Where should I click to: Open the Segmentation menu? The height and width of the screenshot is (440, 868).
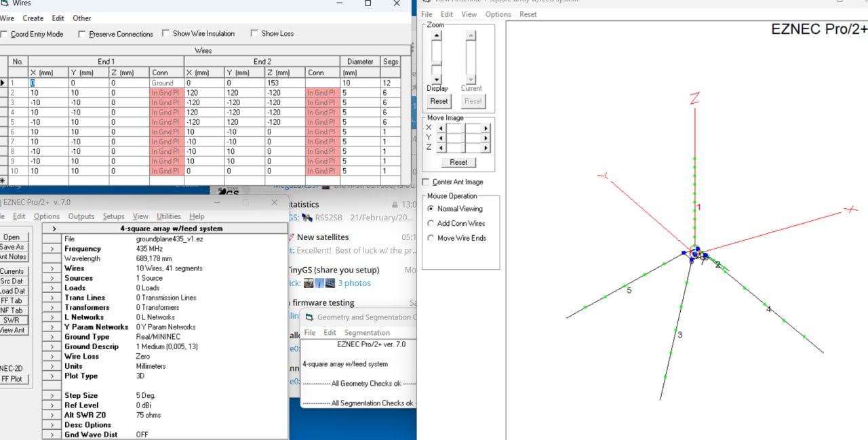click(x=367, y=333)
